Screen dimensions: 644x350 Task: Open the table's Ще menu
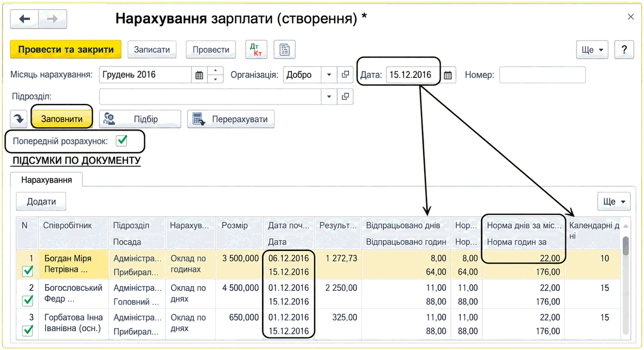pos(614,202)
